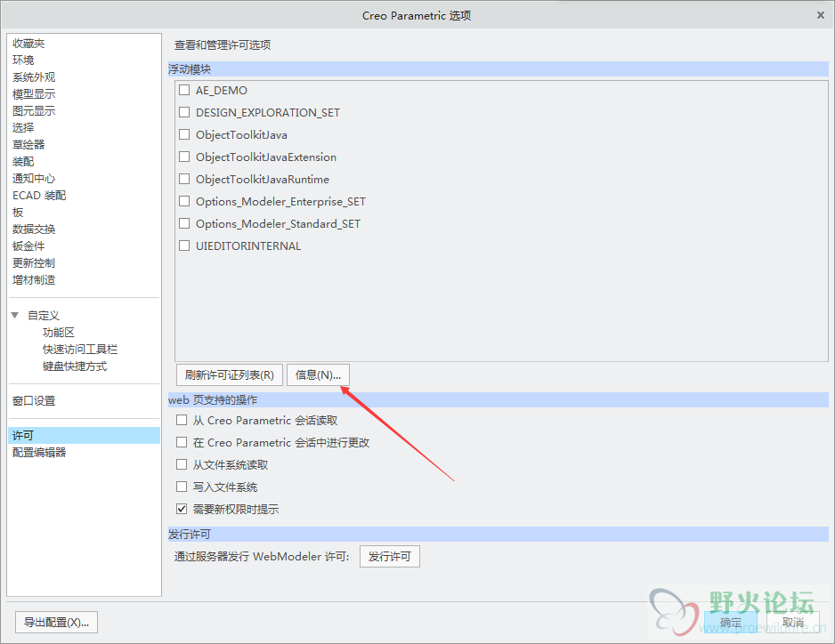Go to 系统外观 settings
835x644 pixels.
coord(34,77)
